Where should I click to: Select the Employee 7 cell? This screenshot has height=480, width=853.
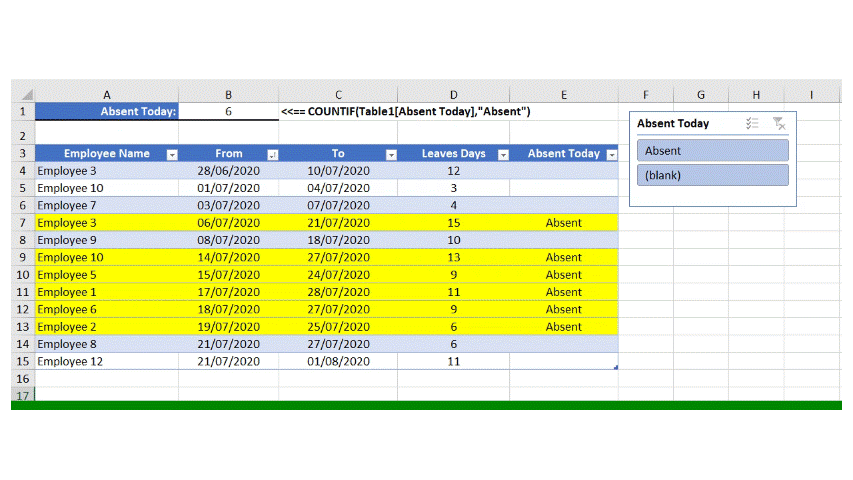[x=107, y=205]
